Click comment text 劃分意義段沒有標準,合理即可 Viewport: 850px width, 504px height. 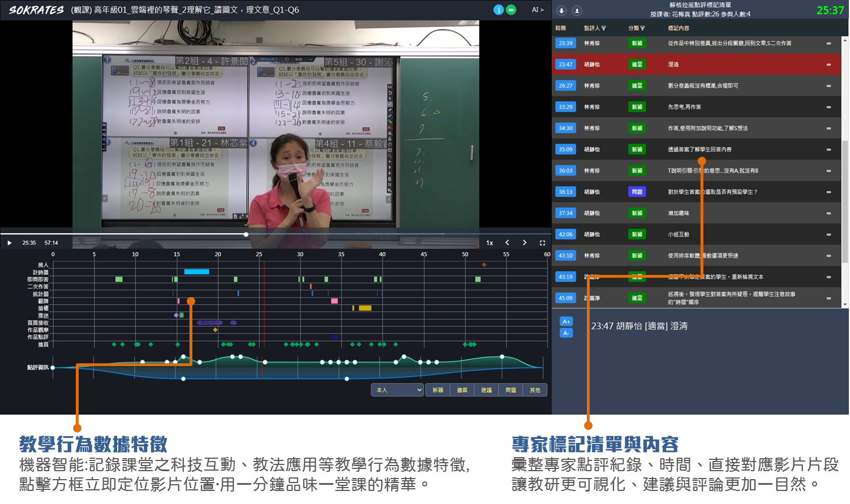coord(703,86)
